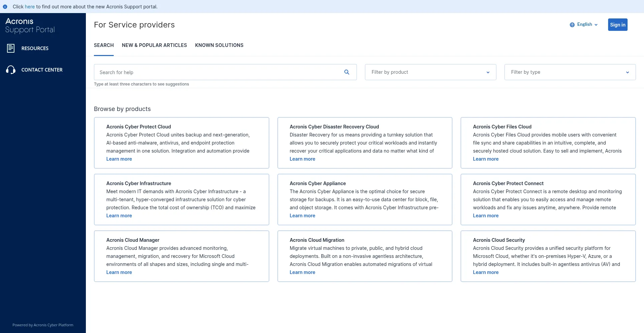The width and height of the screenshot is (644, 333).
Task: Learn more about Acronis Cloud Migration
Action: point(303,272)
